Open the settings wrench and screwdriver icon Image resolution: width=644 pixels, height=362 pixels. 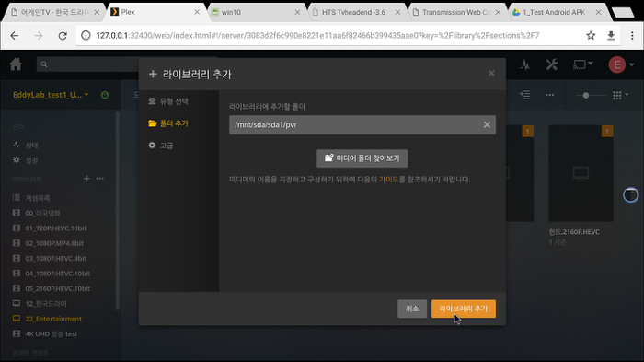click(552, 64)
